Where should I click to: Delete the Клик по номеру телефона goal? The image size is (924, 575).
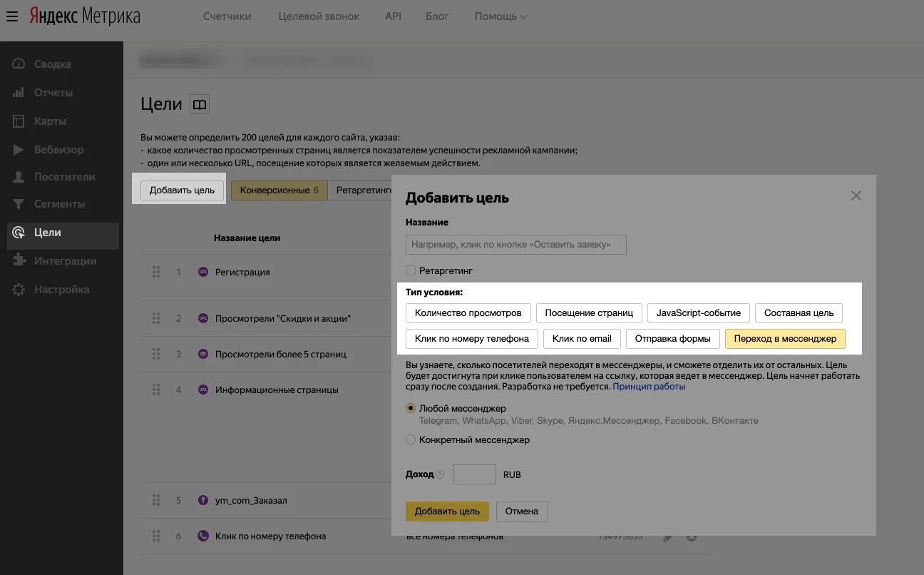691,537
